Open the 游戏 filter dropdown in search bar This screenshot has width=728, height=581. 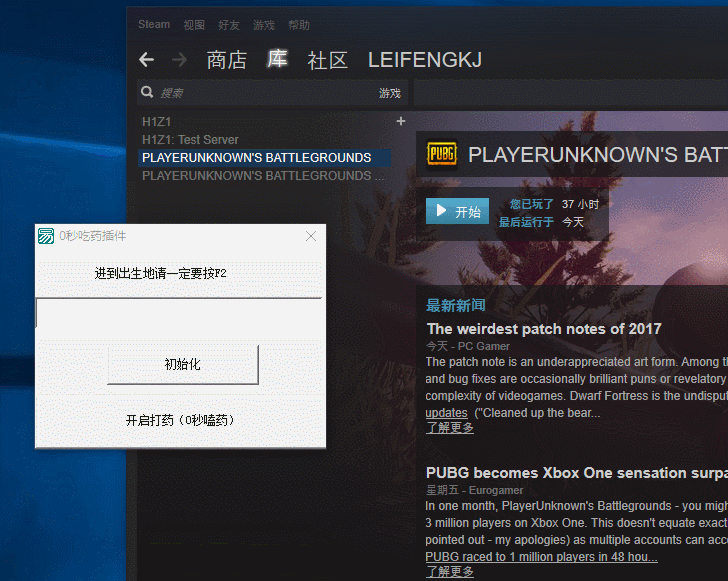(389, 93)
